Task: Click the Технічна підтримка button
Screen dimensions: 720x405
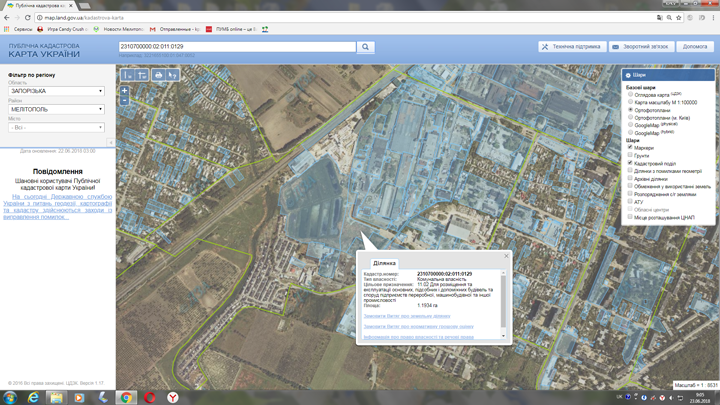Action: pos(571,47)
